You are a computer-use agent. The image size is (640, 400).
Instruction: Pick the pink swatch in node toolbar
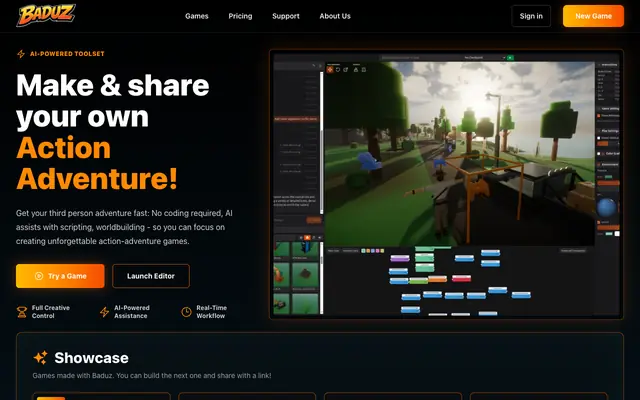[378, 251]
